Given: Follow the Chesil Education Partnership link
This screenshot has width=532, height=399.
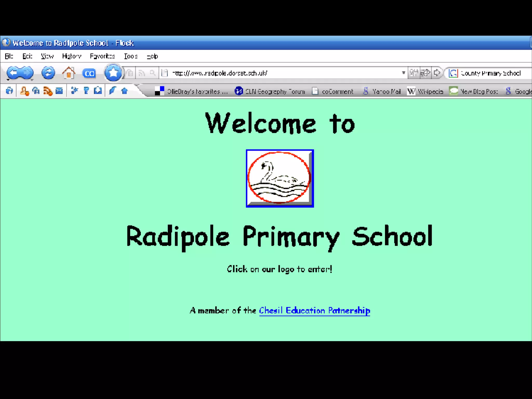Looking at the screenshot, I should (x=314, y=310).
